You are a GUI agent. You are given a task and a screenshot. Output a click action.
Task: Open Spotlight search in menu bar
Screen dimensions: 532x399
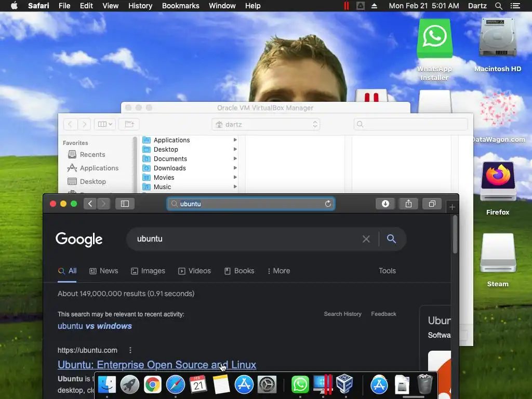(x=498, y=6)
